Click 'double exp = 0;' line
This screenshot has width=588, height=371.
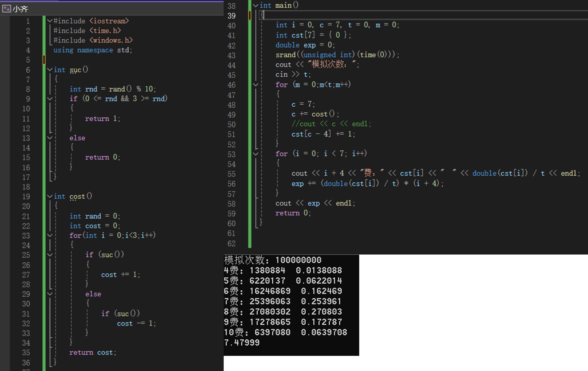point(305,45)
